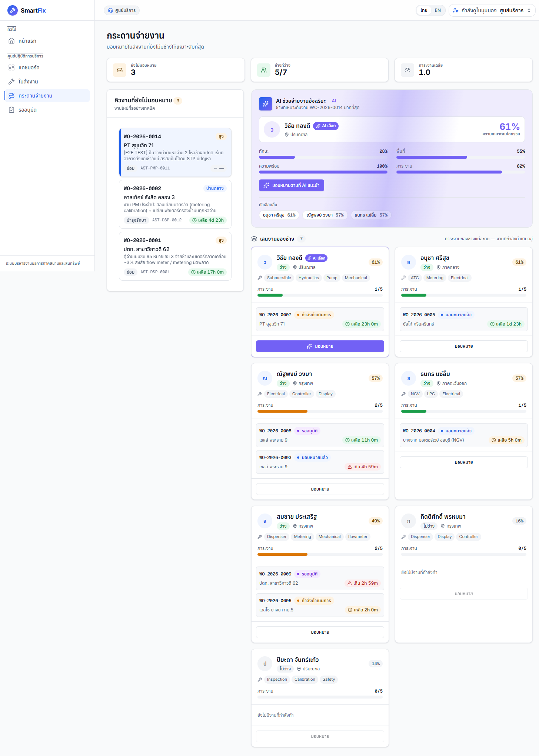
Task: Click the กิตติศักดิ์ พรหมมา avatar circle
Action: (x=409, y=521)
